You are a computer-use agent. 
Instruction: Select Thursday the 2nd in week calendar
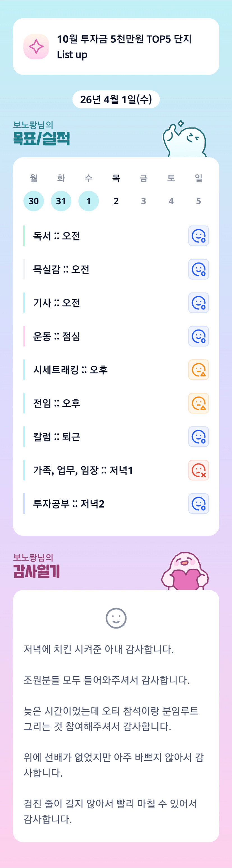pos(116,201)
